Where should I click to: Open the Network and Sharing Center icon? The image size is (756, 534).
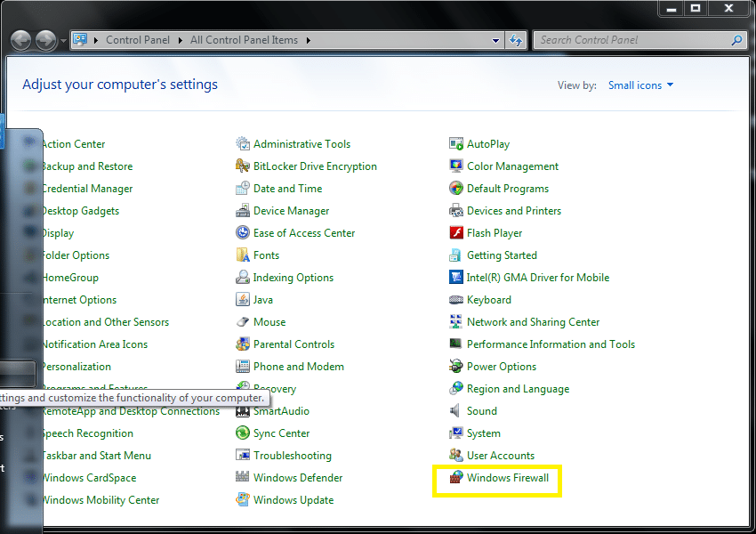tap(456, 322)
